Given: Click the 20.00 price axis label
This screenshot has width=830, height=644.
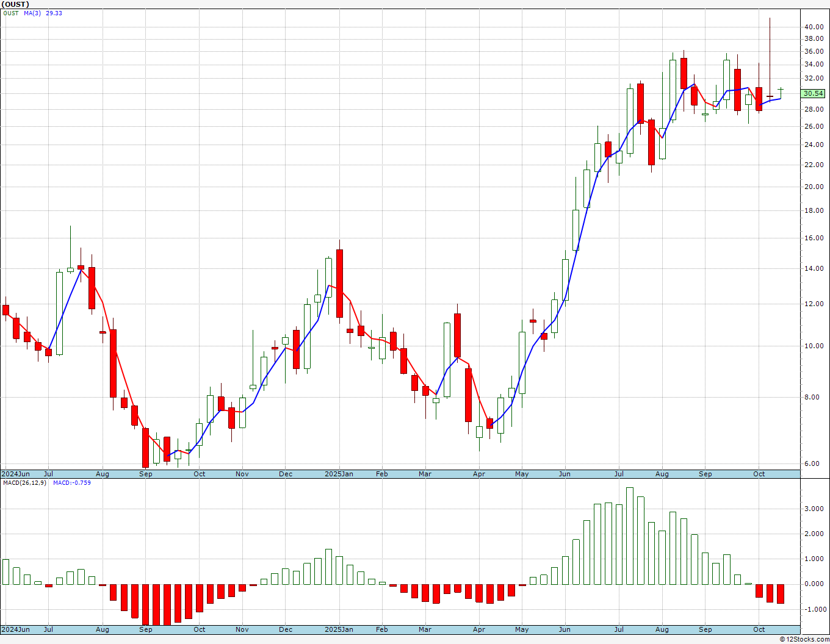Looking at the screenshot, I should pyautogui.click(x=814, y=187).
